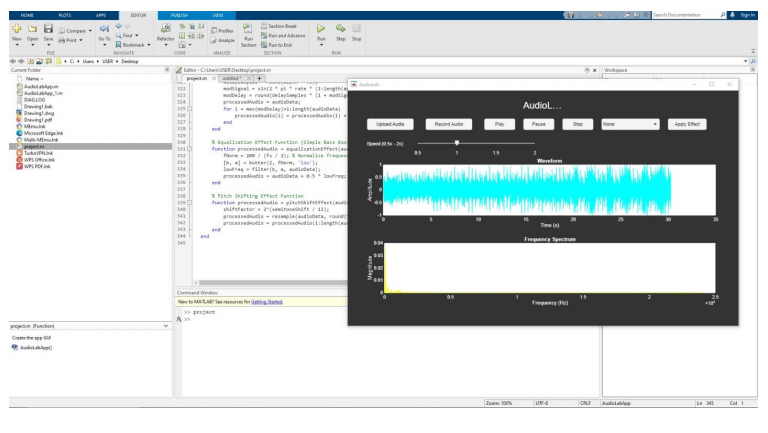
Task: Switch to the untitled editor tab
Action: [x=232, y=78]
